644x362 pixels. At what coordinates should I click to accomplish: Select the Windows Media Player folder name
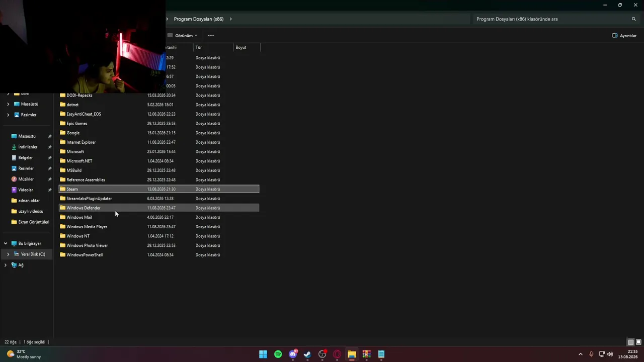click(87, 227)
